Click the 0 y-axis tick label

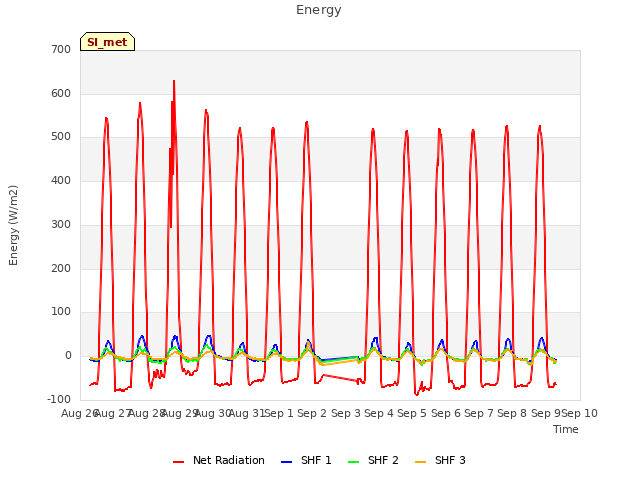tap(68, 356)
